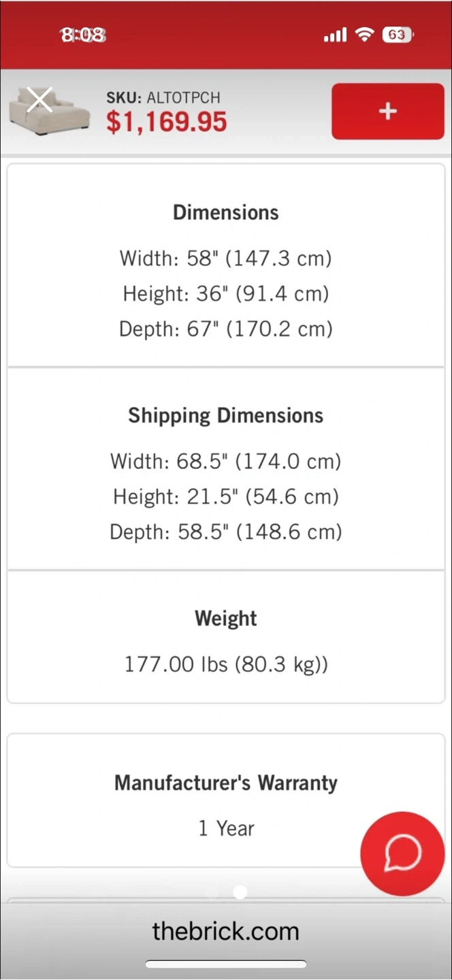Close the product details with the X icon
452x980 pixels.
39,100
